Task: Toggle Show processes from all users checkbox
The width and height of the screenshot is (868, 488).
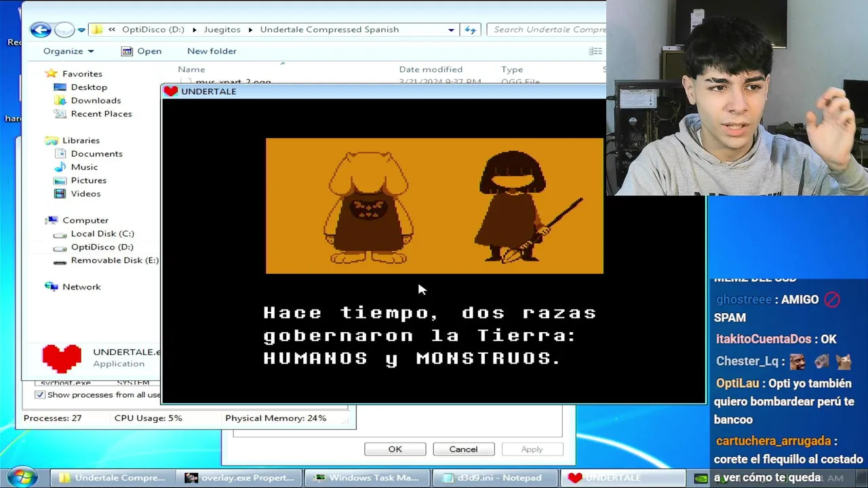Action: tap(39, 394)
